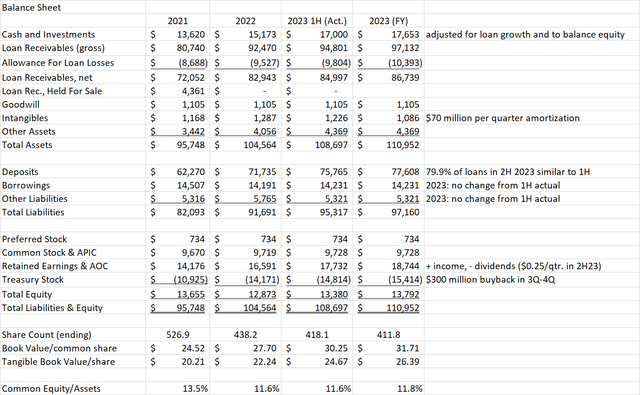
Task: Click the 'Intangibles' row label
Action: [25, 118]
